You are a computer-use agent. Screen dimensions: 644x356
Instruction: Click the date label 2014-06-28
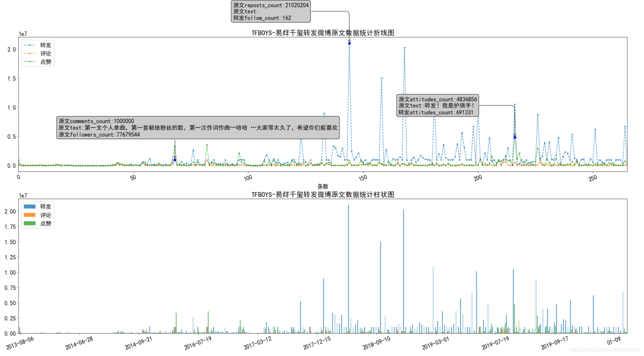click(79, 343)
